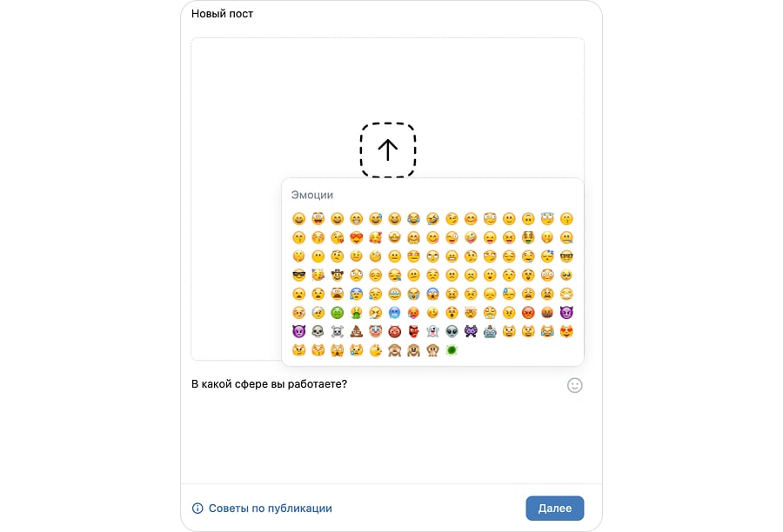
Task: Select the robot face emoji
Action: pos(491,331)
